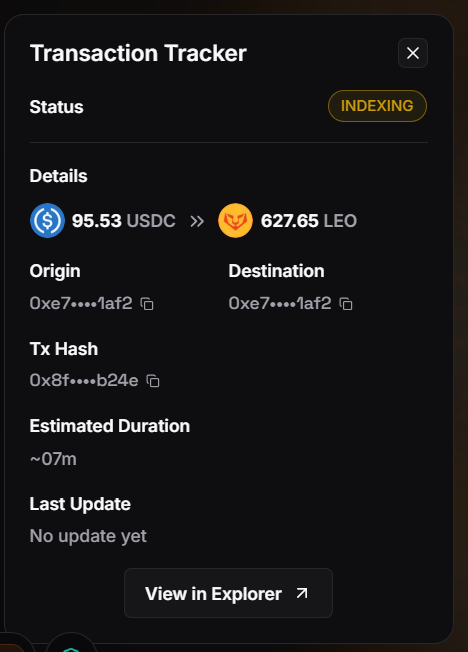Viewport: 468px width, 652px height.
Task: Click the external link arrow icon
Action: (x=302, y=593)
